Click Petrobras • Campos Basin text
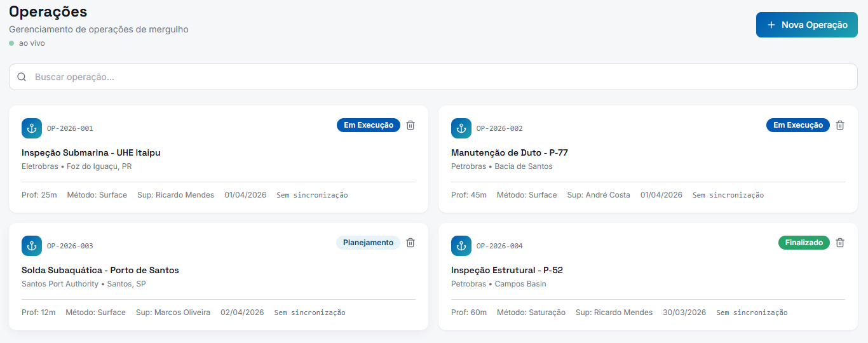The width and height of the screenshot is (868, 343). (x=499, y=284)
